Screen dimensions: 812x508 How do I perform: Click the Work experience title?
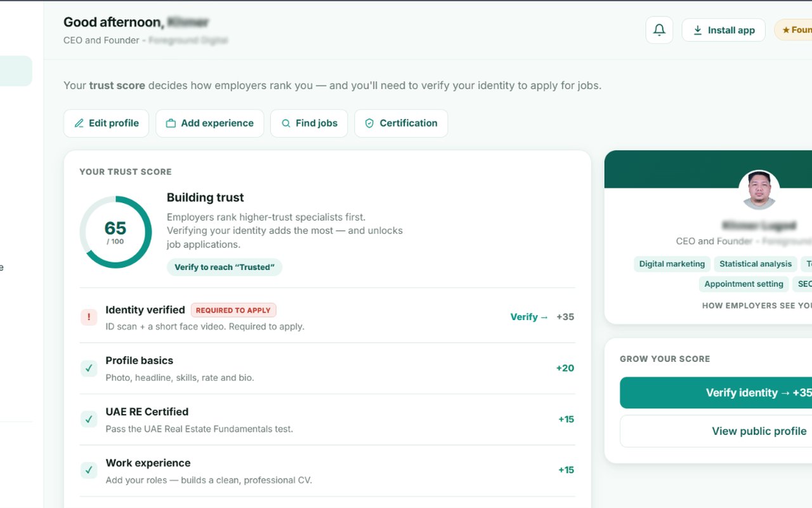click(148, 463)
